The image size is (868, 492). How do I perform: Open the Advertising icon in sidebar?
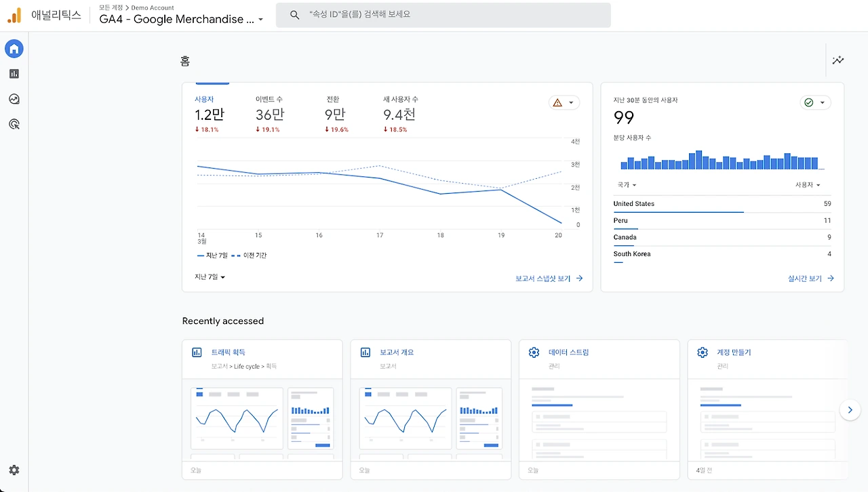[14, 124]
